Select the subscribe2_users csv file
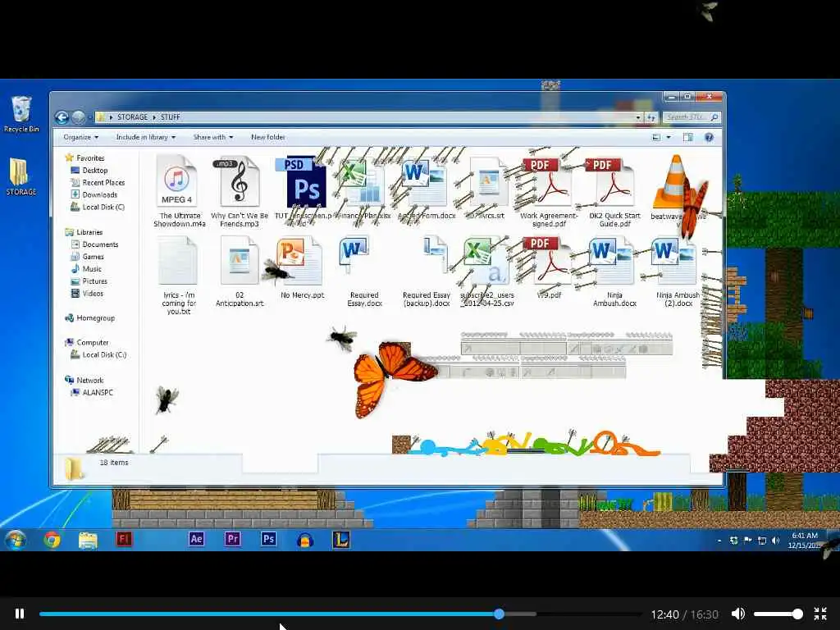 487,272
